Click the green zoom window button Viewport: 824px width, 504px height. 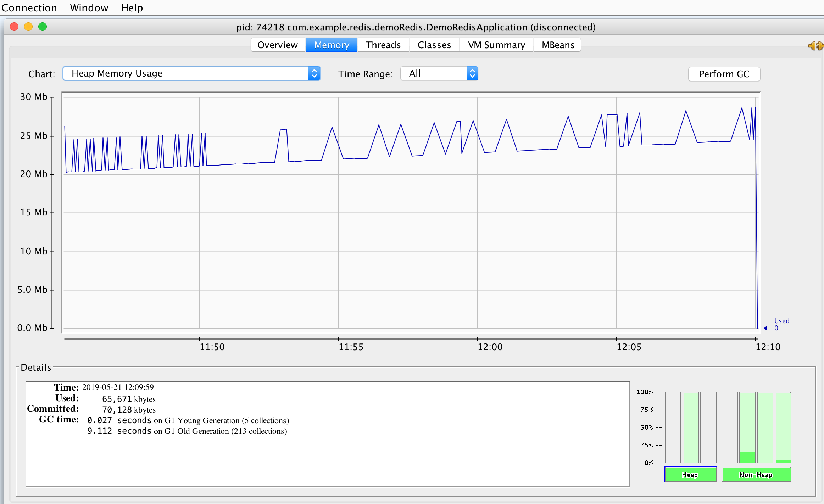tap(43, 27)
